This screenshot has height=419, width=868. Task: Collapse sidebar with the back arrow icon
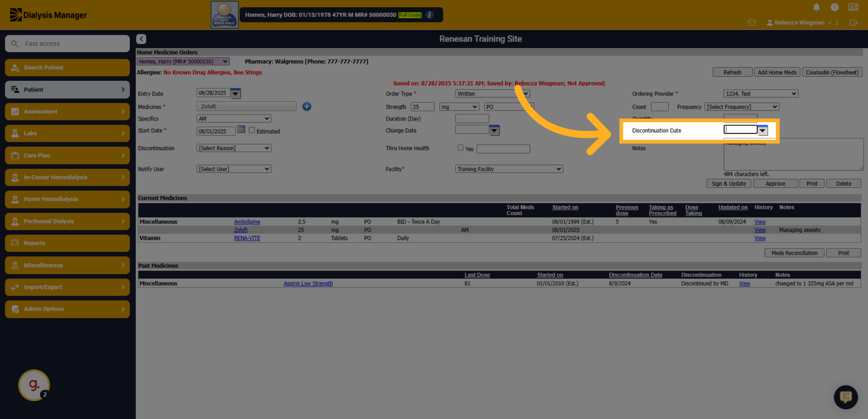[141, 39]
